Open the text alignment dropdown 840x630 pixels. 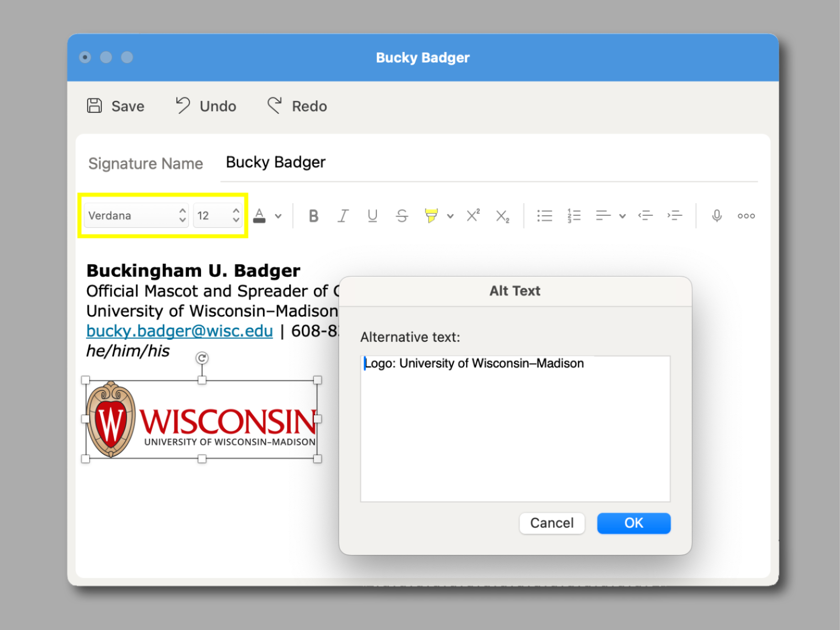pos(623,215)
